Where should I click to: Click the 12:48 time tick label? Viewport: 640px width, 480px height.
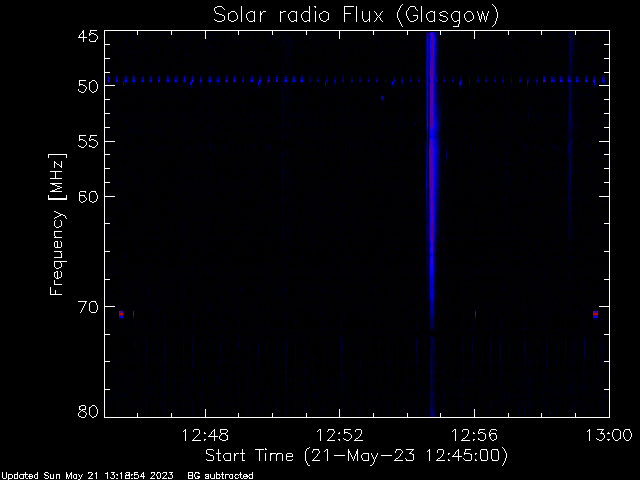pyautogui.click(x=205, y=435)
